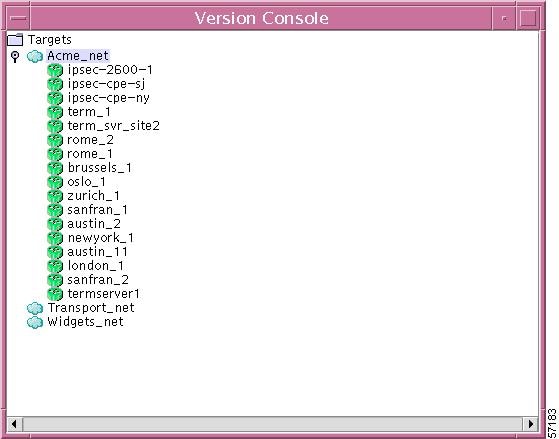Screen dimensions: 559x439
Task: Click the router icon beside newyork_1
Action: click(x=55, y=238)
